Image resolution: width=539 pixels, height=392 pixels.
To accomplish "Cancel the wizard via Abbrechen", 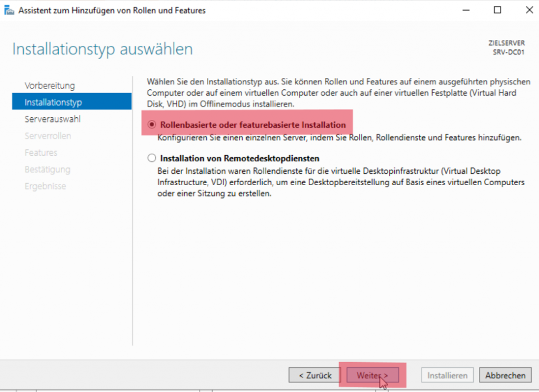I will [x=505, y=375].
